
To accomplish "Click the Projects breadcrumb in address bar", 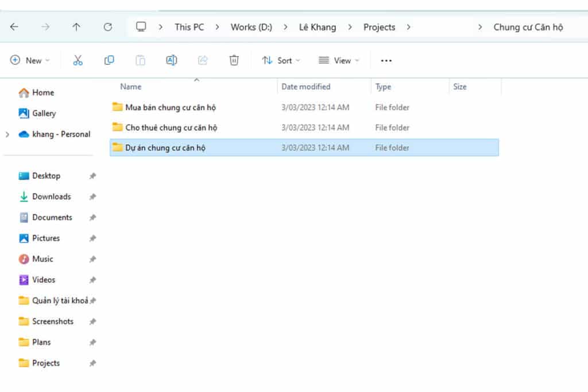I will [x=379, y=27].
